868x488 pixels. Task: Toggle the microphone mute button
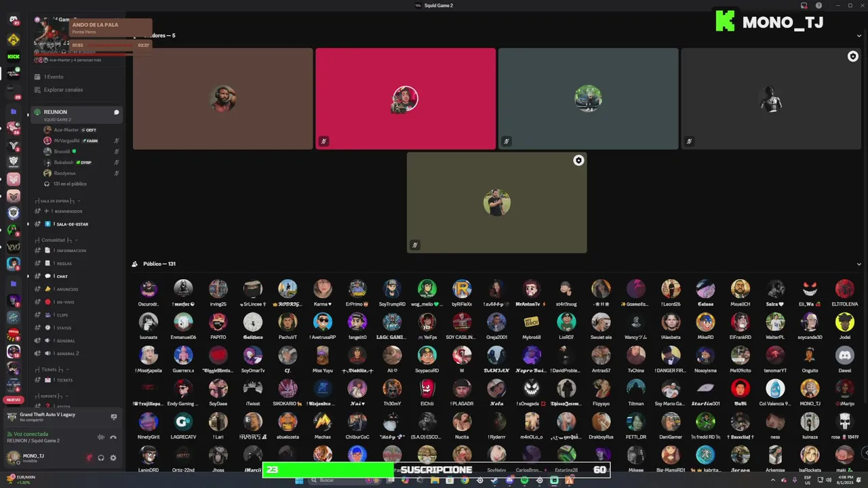pyautogui.click(x=89, y=457)
